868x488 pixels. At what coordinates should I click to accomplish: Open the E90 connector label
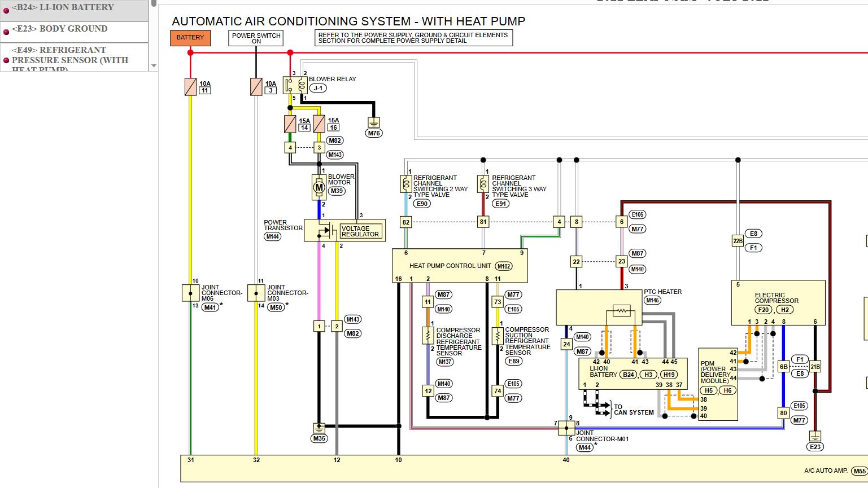[422, 204]
